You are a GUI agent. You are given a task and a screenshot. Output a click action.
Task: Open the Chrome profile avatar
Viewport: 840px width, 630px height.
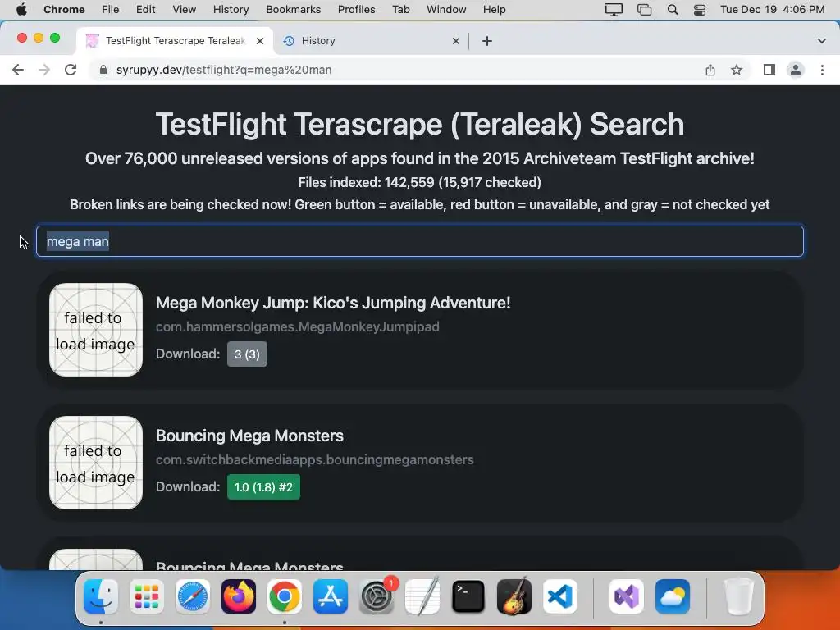click(x=796, y=70)
